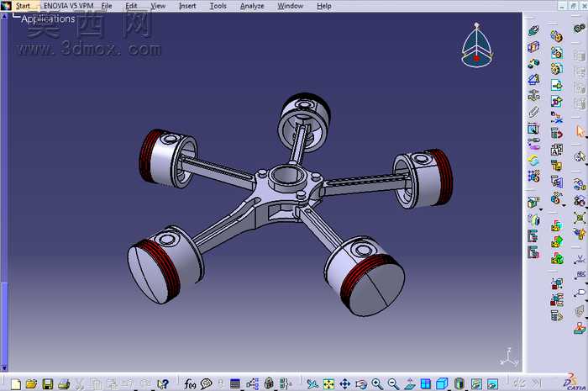Open Graph Tree Reordering
This screenshot has width=588, height=391.
pyautogui.click(x=556, y=134)
